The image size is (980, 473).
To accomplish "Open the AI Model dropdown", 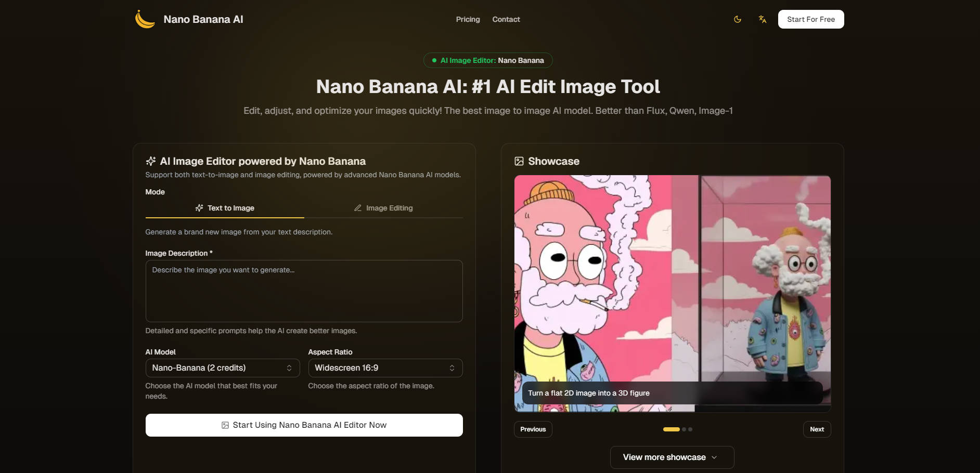I will (222, 367).
